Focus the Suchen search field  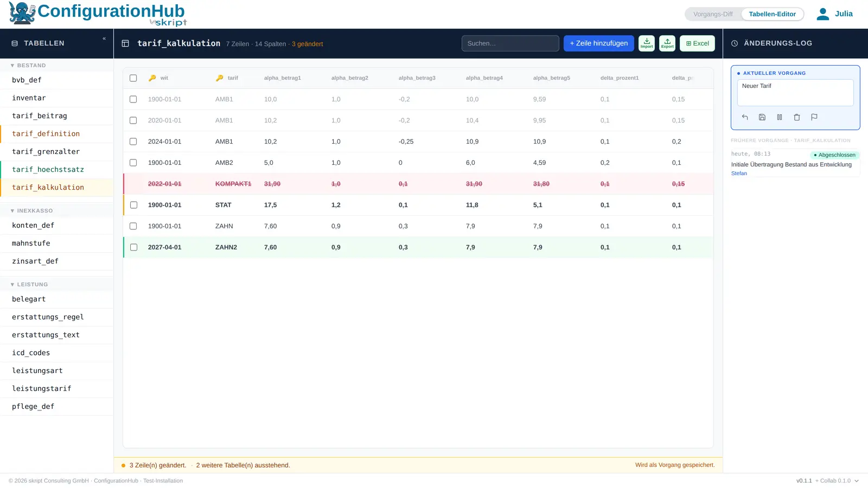pyautogui.click(x=510, y=43)
